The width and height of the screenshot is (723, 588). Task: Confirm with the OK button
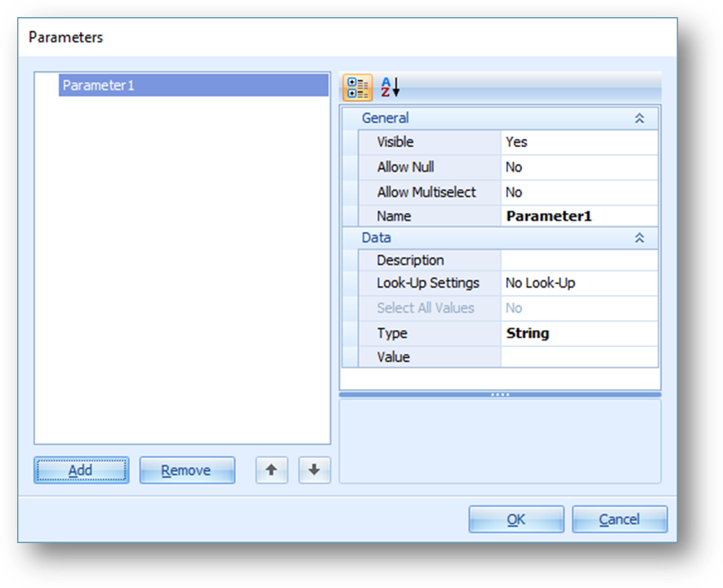tap(516, 519)
